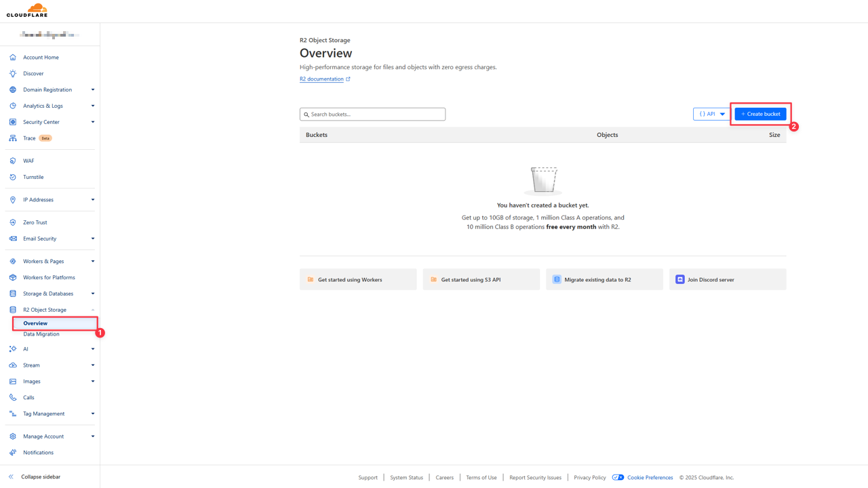
Task: Open the R2 documentation link
Action: coord(322,79)
